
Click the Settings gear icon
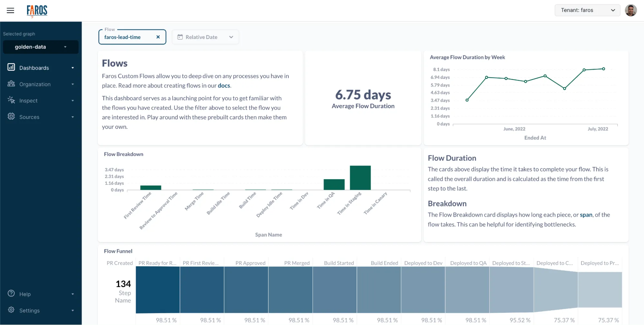pos(10,310)
